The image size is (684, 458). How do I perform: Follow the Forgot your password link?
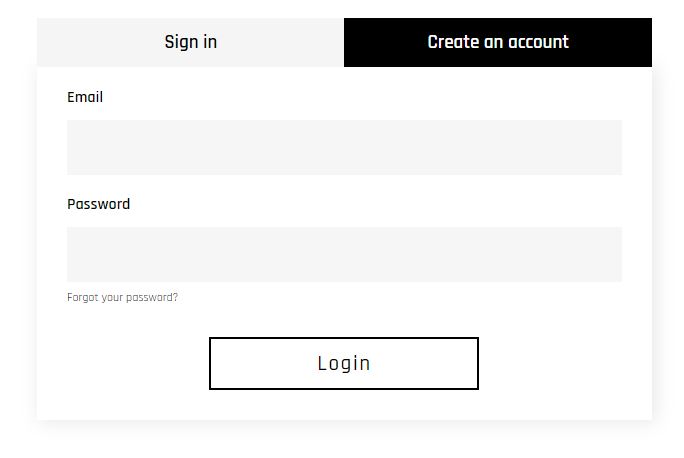(x=122, y=297)
